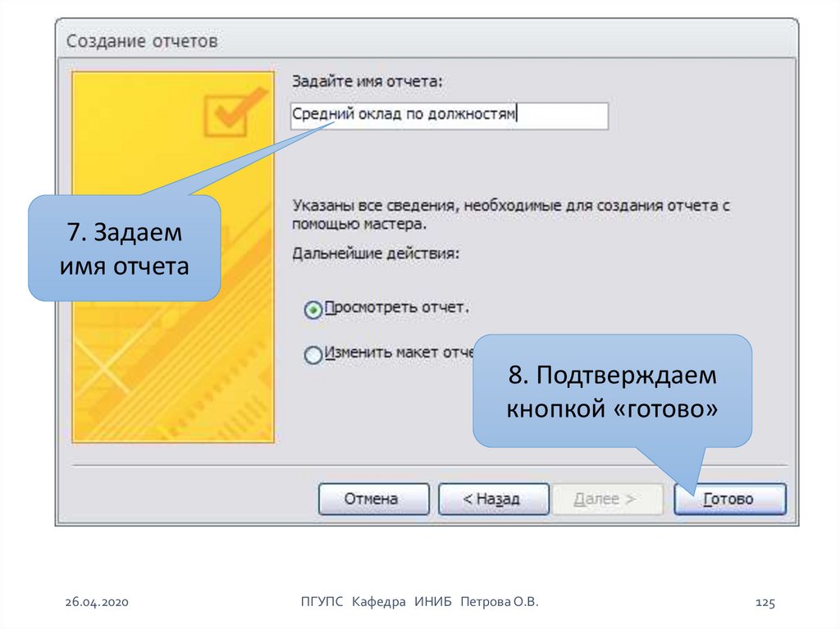This screenshot has height=629, width=840.
Task: Choose the 'Изменить макет отчета' radio option
Action: coord(313,355)
